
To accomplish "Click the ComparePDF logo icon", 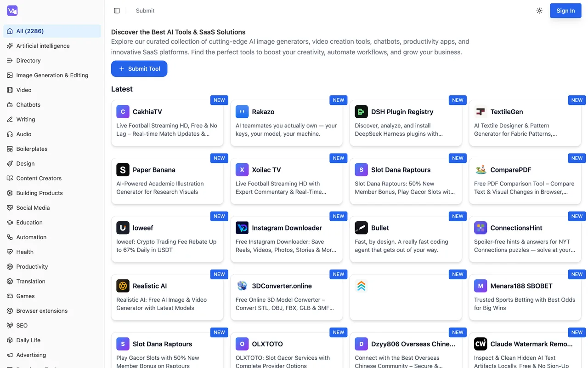I will tap(481, 170).
